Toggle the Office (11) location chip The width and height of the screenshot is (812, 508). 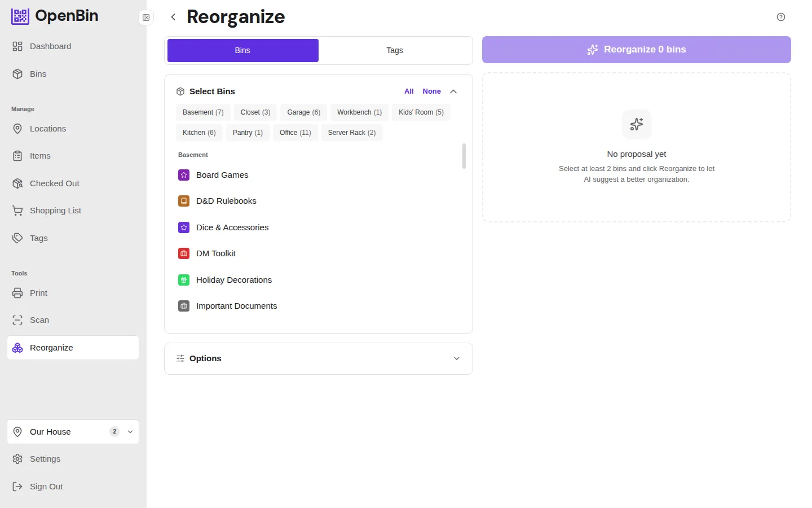(295, 133)
